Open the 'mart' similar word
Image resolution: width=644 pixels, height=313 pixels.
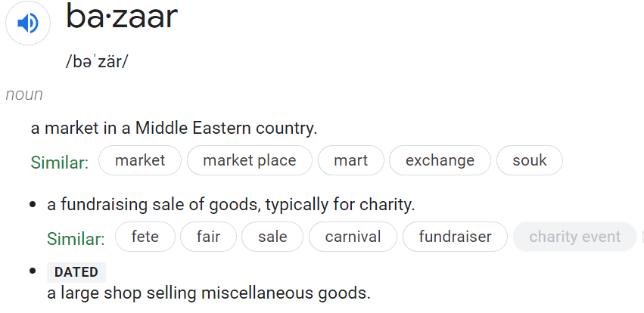point(350,160)
